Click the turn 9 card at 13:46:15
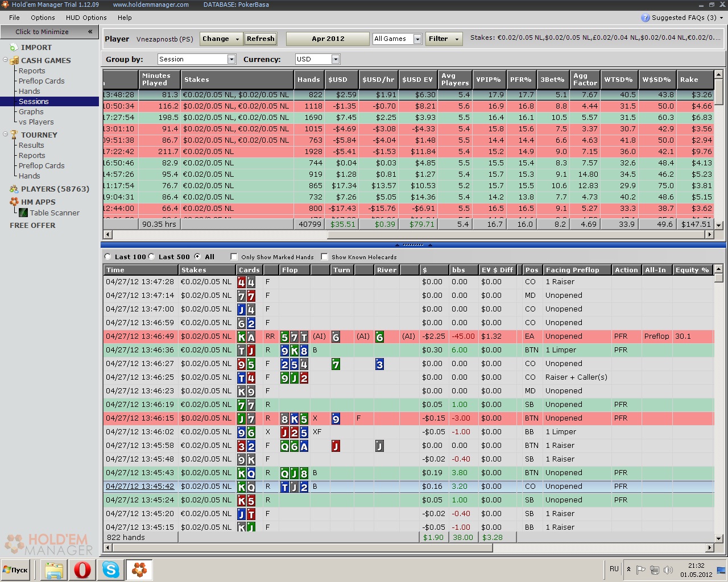This screenshot has height=582, width=728. [x=336, y=418]
